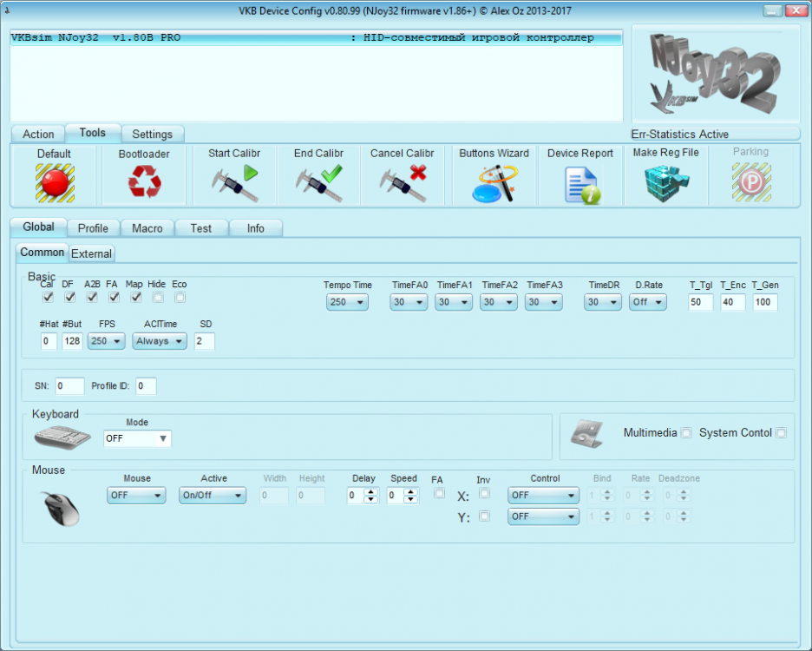This screenshot has width=812, height=651.
Task: Check the Y axis Inv checkbox
Action: tap(484, 516)
